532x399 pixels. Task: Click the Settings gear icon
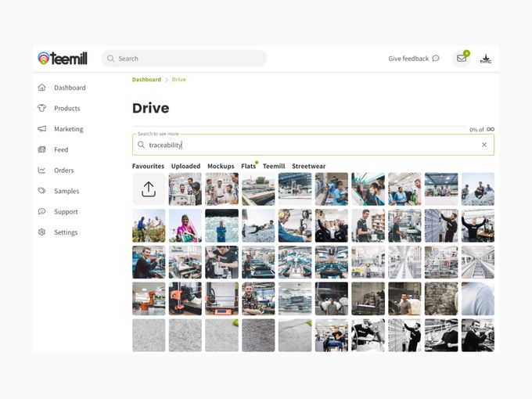pyautogui.click(x=42, y=232)
